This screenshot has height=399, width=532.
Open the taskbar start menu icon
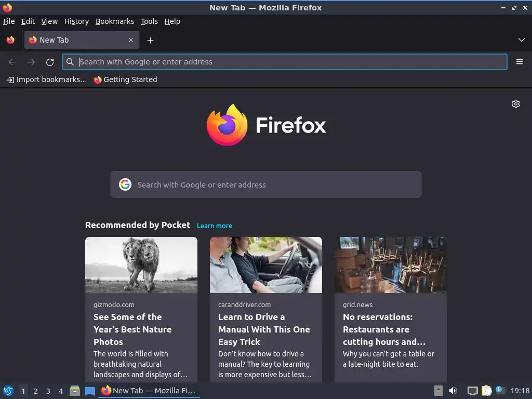pos(8,391)
